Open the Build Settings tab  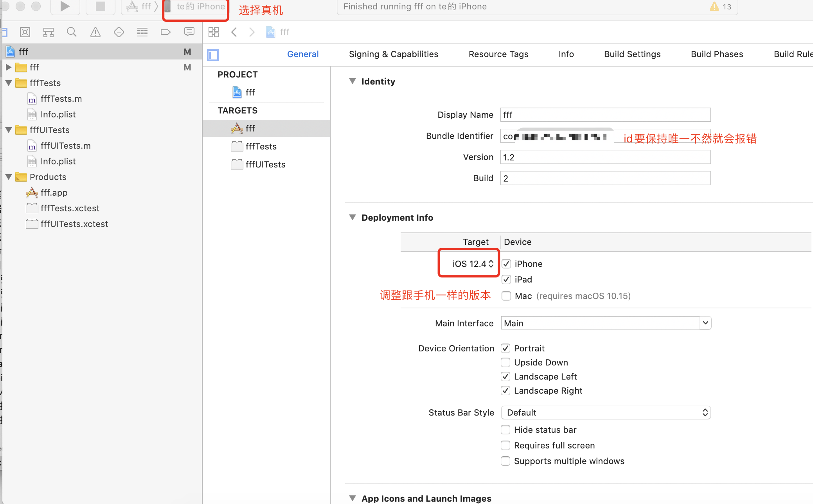click(x=632, y=54)
